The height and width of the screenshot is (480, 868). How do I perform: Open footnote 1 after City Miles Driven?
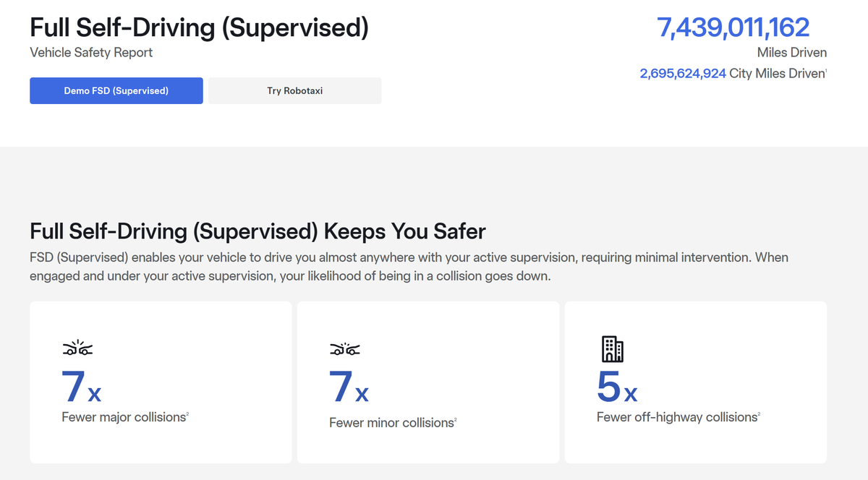coord(826,70)
